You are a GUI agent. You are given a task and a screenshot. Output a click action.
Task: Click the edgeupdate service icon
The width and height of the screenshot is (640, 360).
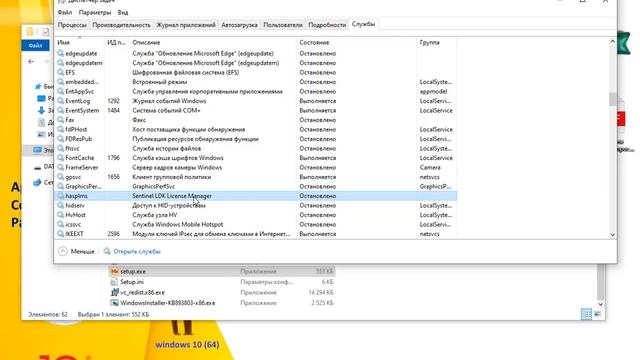(x=60, y=53)
